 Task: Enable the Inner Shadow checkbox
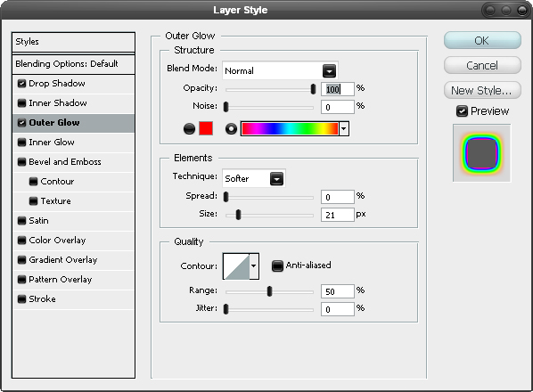tap(21, 103)
